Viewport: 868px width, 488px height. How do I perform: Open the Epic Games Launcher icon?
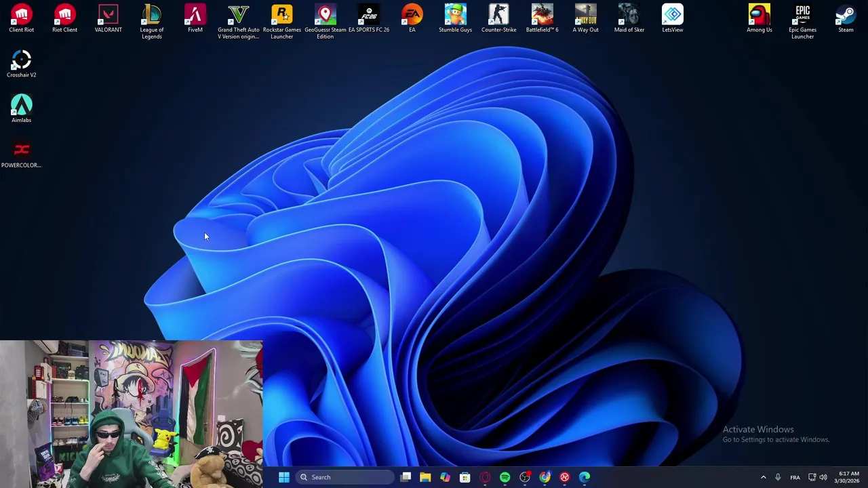[x=802, y=22]
